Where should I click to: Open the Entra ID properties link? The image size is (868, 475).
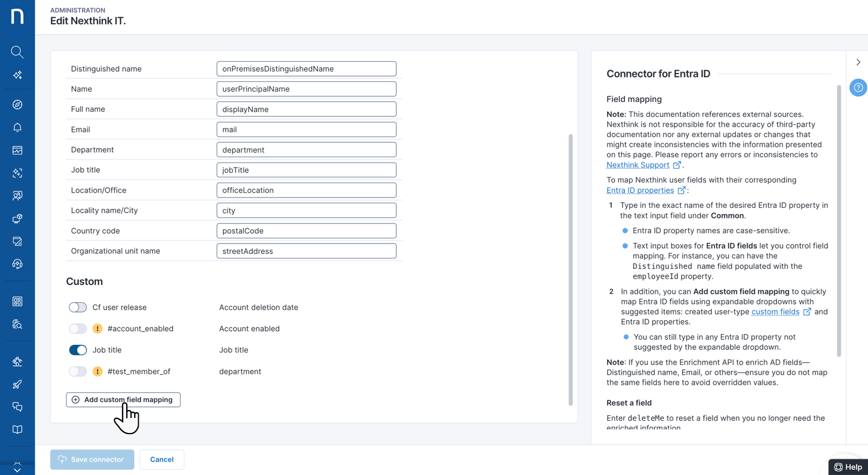(x=640, y=191)
